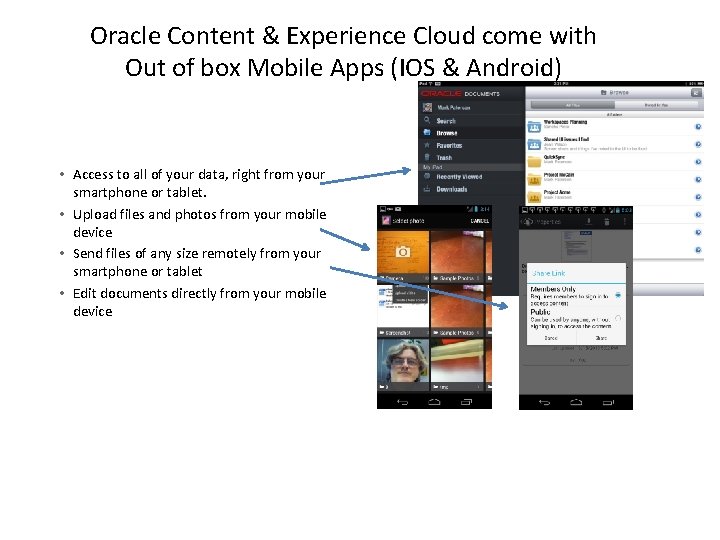Tap the top-right button in the Browse header

click(x=696, y=93)
